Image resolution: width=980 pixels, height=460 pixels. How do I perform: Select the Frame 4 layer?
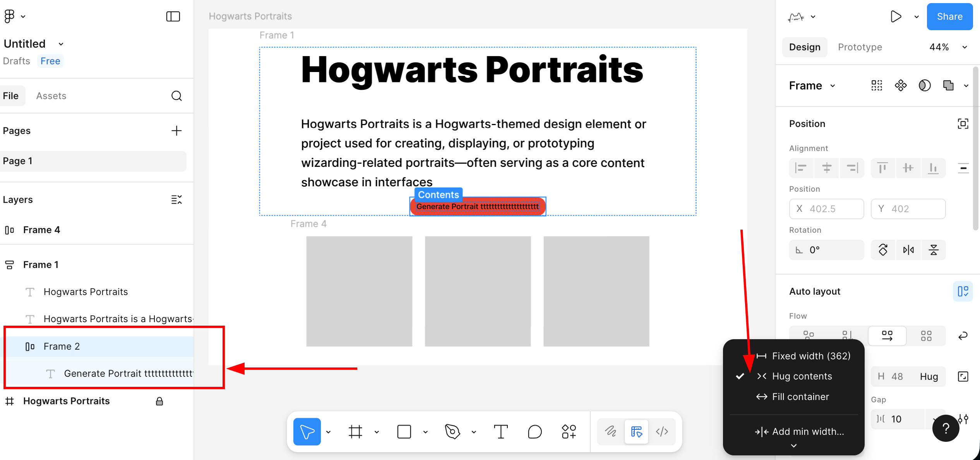41,230
